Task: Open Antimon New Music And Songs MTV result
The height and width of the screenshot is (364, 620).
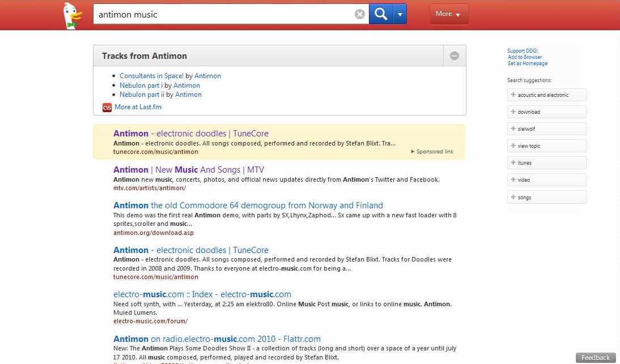Action: pos(189,170)
